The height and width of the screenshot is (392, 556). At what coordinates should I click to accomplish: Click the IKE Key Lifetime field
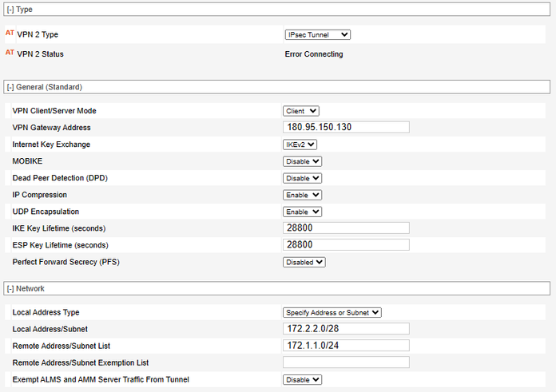(346, 228)
